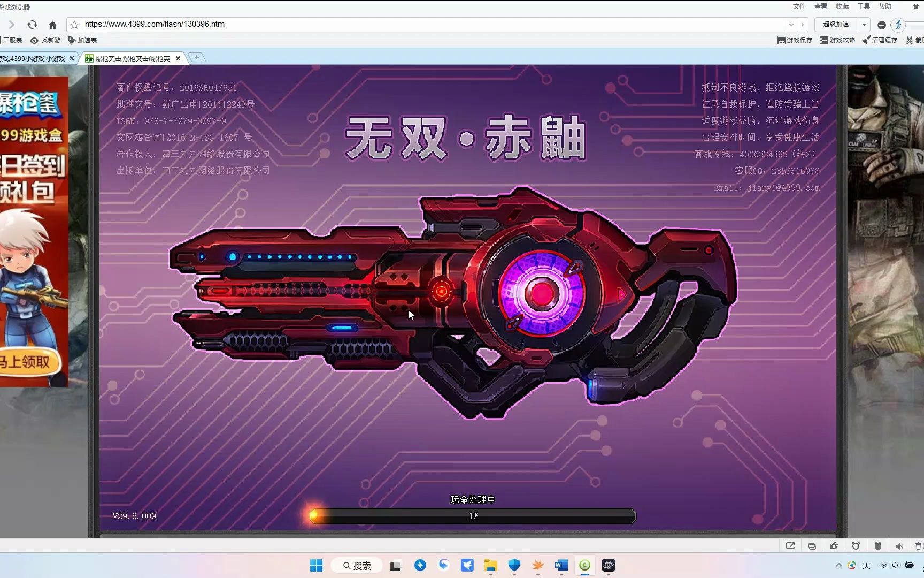
Task: Click the battery tray icon
Action: coord(910,565)
